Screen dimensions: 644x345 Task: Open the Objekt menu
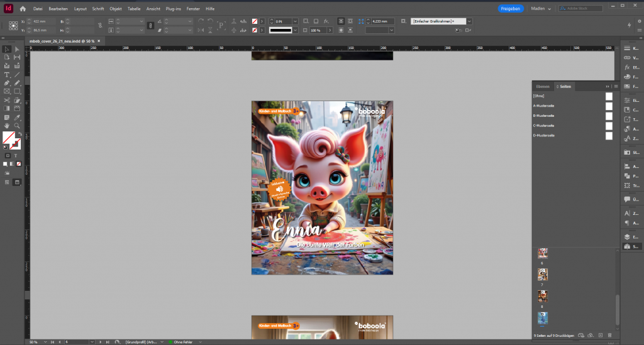point(116,9)
